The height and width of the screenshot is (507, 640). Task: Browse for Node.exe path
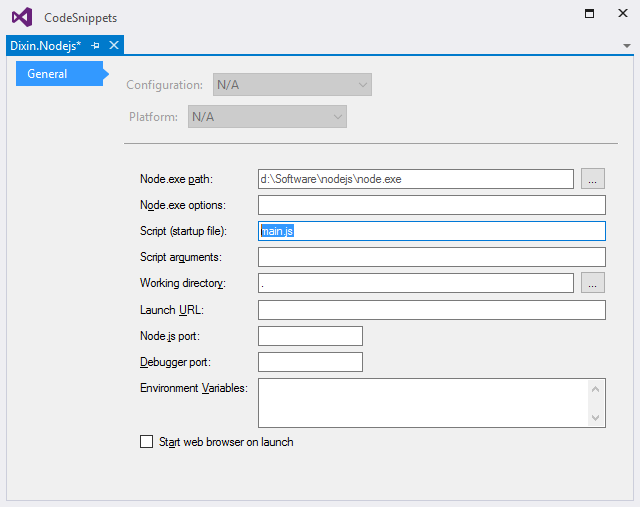pyautogui.click(x=593, y=179)
